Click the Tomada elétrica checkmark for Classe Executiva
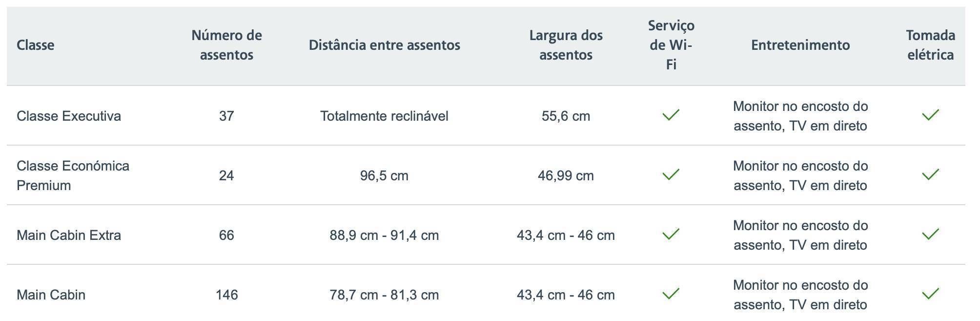This screenshot has height=321, width=980. pos(931,115)
